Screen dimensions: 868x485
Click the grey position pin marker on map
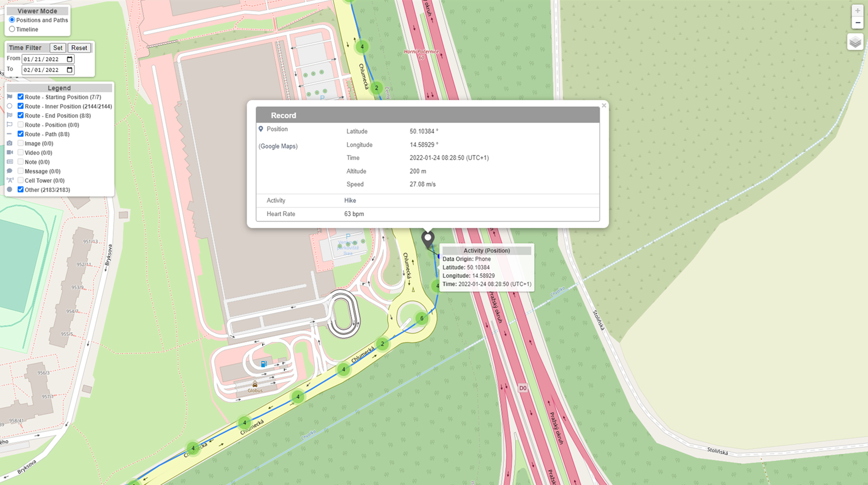pos(428,238)
